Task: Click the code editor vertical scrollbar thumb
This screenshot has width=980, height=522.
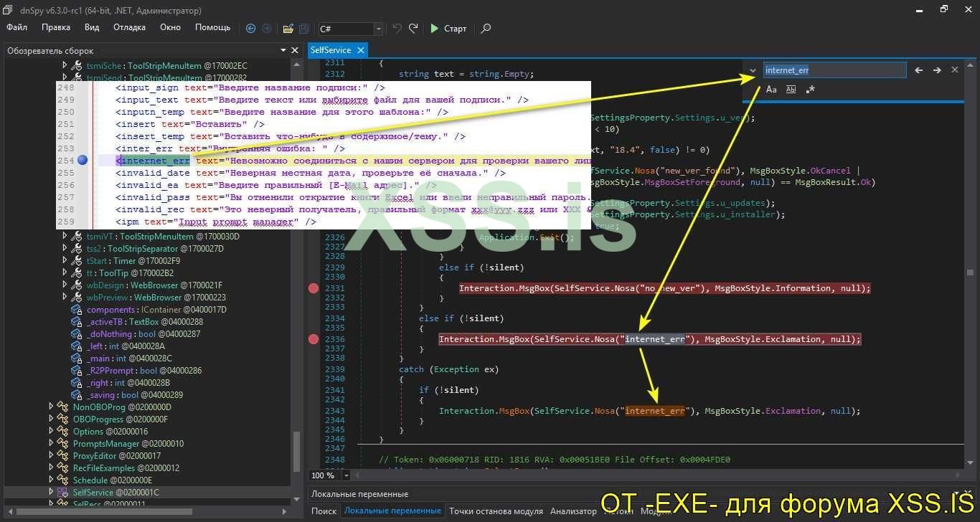Action: click(970, 272)
